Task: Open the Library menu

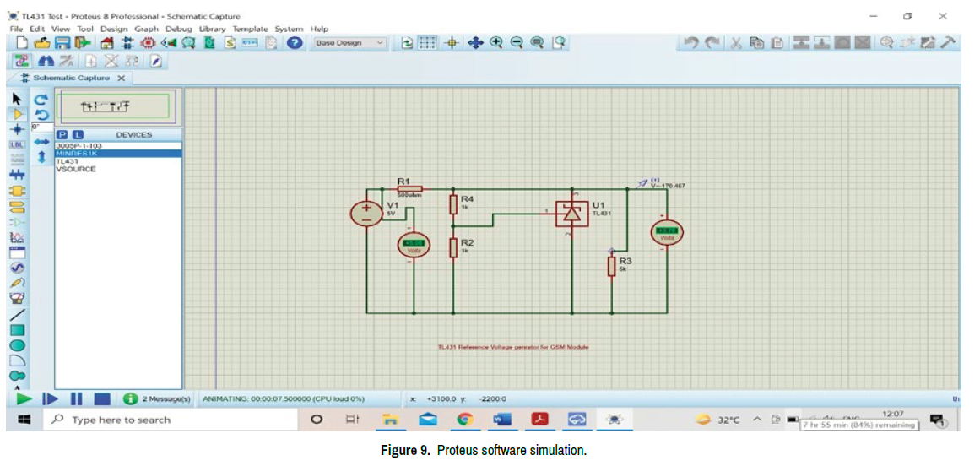Action: click(x=212, y=29)
